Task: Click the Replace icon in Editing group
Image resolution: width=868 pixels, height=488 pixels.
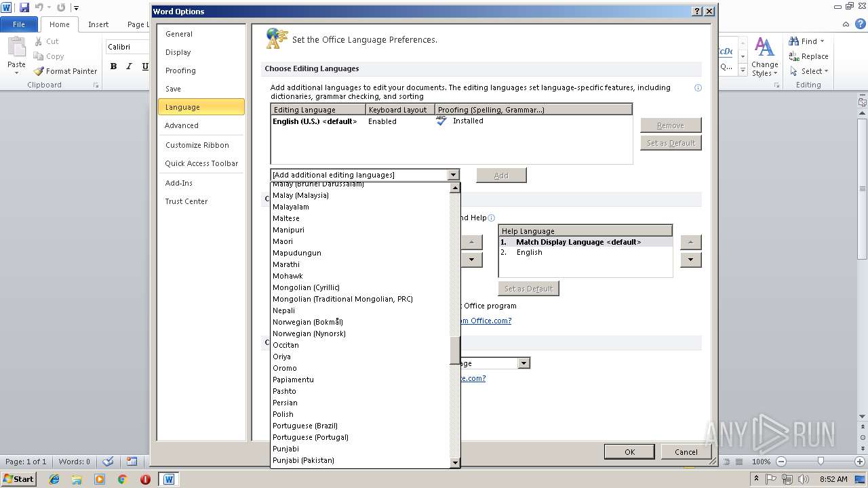Action: pyautogui.click(x=793, y=56)
